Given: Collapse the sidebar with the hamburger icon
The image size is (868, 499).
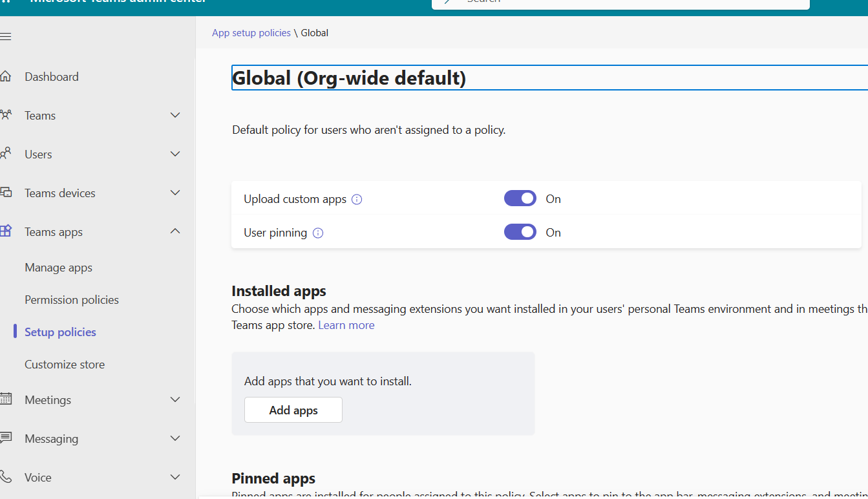Looking at the screenshot, I should tap(6, 36).
